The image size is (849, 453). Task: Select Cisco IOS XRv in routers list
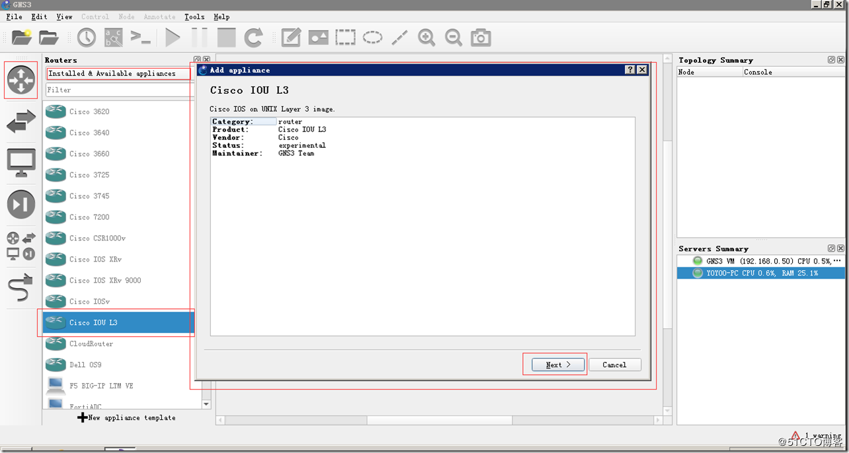click(119, 259)
